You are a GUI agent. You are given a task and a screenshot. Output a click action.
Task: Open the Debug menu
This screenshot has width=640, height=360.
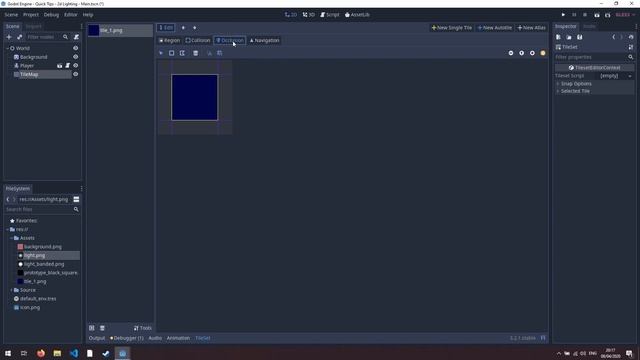point(51,15)
